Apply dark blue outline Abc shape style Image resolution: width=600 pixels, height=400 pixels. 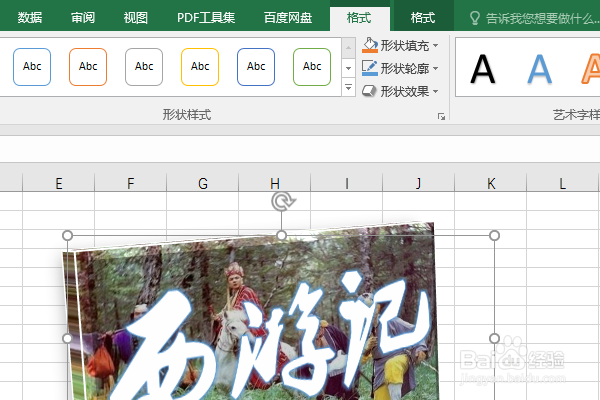(256, 67)
